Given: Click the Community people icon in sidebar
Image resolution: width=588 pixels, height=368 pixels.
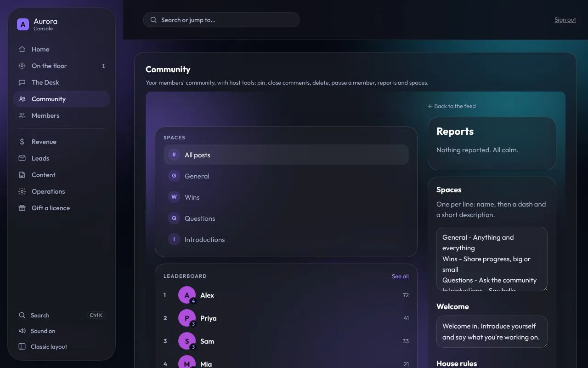Looking at the screenshot, I should point(22,99).
